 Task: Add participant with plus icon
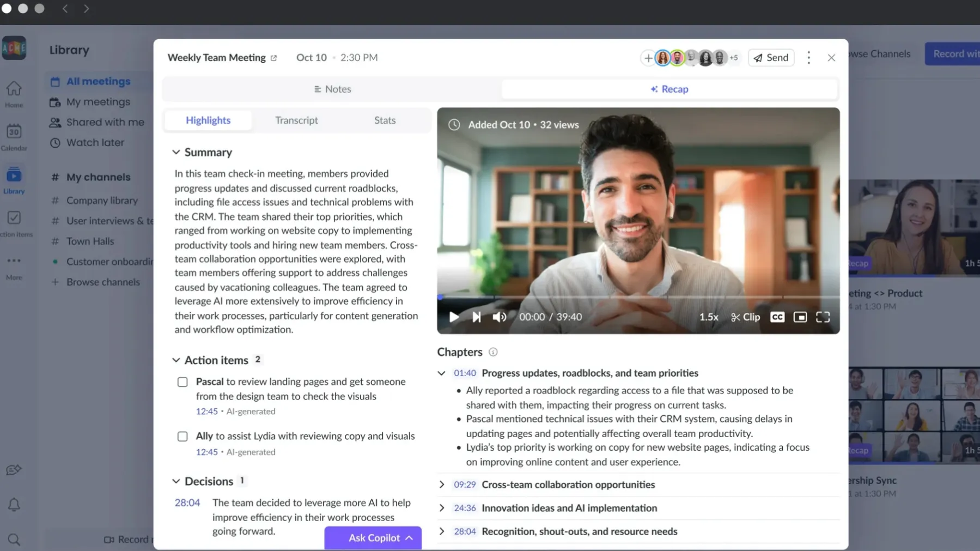[x=648, y=58]
